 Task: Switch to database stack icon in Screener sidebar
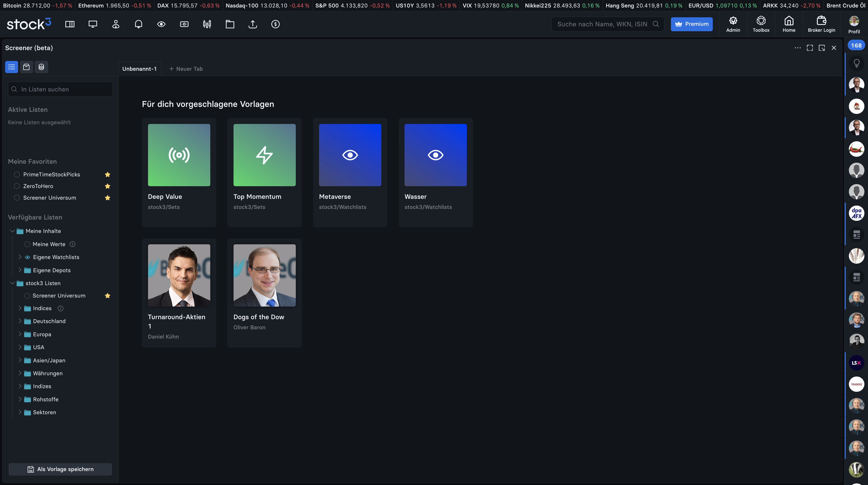coord(41,67)
